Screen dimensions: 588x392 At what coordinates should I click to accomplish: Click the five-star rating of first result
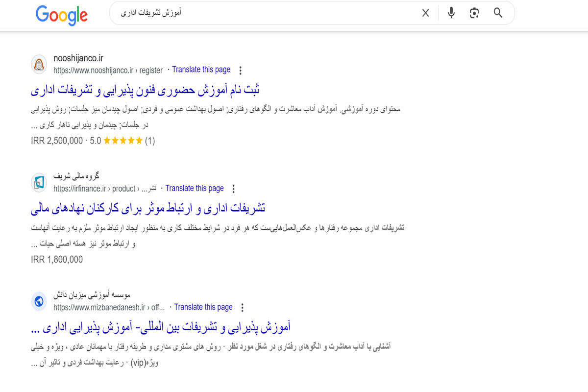click(x=122, y=141)
